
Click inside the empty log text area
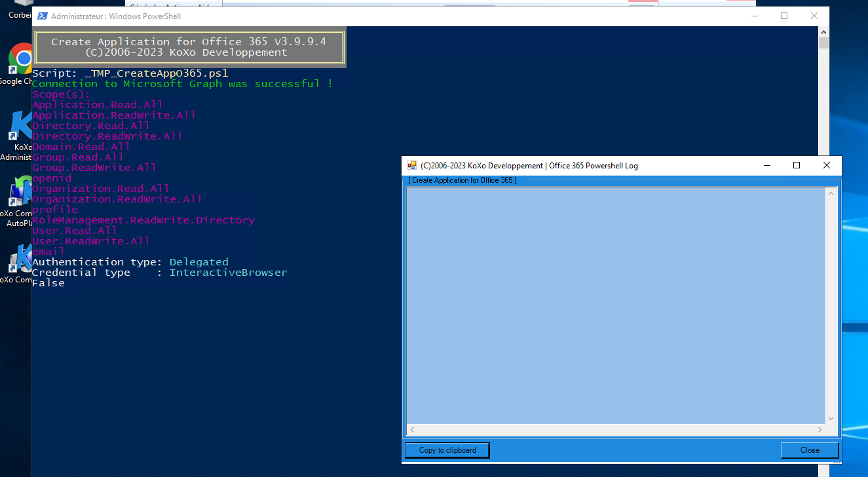coord(616,305)
